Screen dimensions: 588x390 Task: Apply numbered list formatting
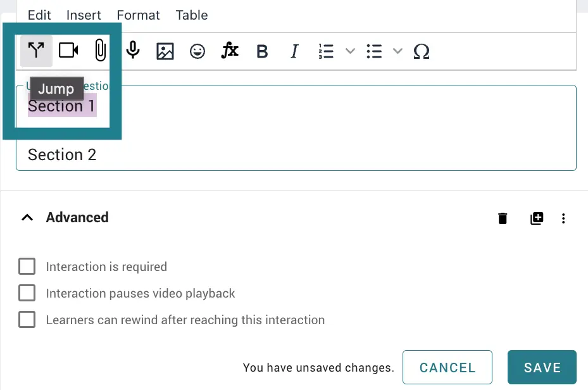[x=326, y=51]
